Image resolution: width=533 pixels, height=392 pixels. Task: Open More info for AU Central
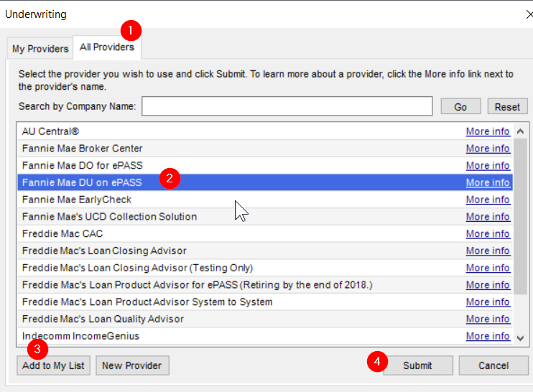488,131
